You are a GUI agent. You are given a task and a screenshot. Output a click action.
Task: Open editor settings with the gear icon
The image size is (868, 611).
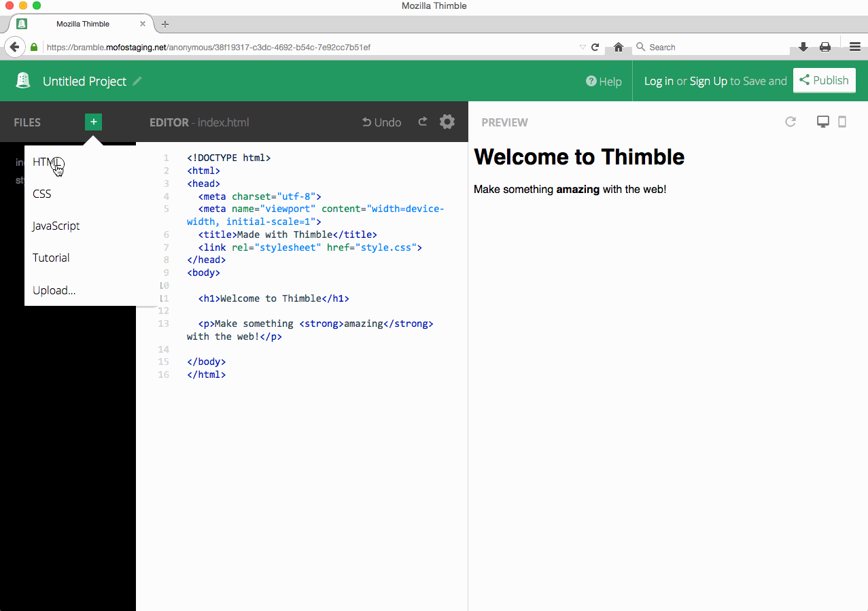tap(447, 121)
